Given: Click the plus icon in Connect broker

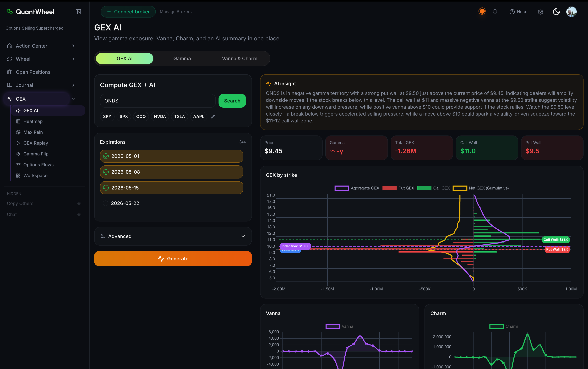Looking at the screenshot, I should (x=109, y=12).
